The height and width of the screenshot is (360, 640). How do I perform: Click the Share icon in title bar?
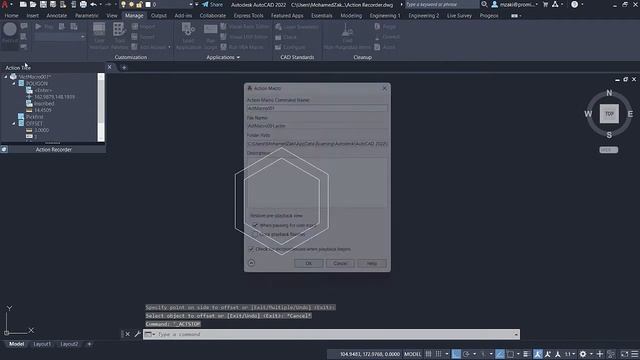pos(212,4)
